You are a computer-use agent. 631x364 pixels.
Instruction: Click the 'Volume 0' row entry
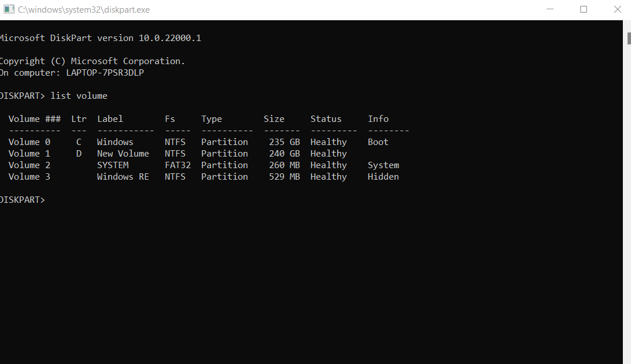[x=29, y=142]
